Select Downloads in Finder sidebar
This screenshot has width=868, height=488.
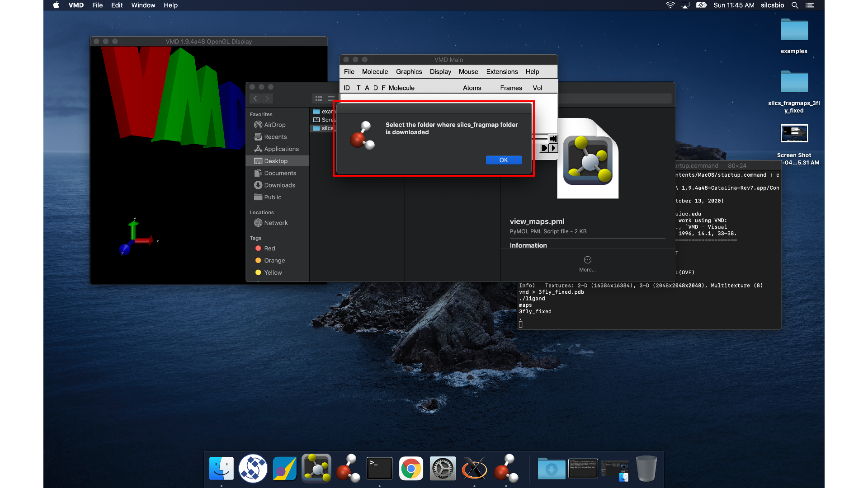click(278, 185)
